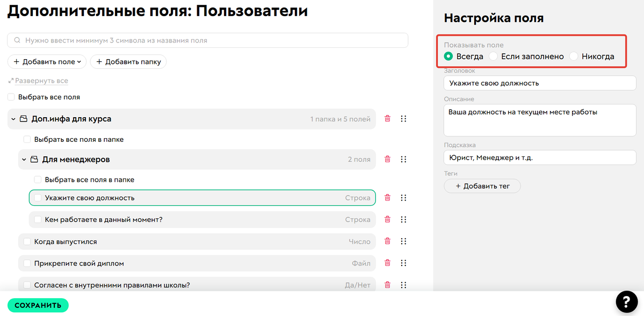This screenshot has width=644, height=316.
Task: Check Выбрать все поля checkbox
Action: point(11,97)
